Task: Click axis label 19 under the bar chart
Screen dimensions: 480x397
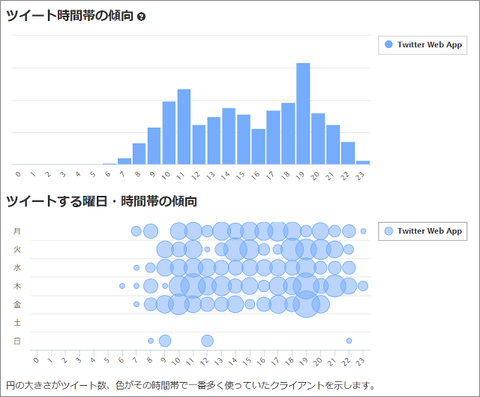Action: (x=300, y=175)
